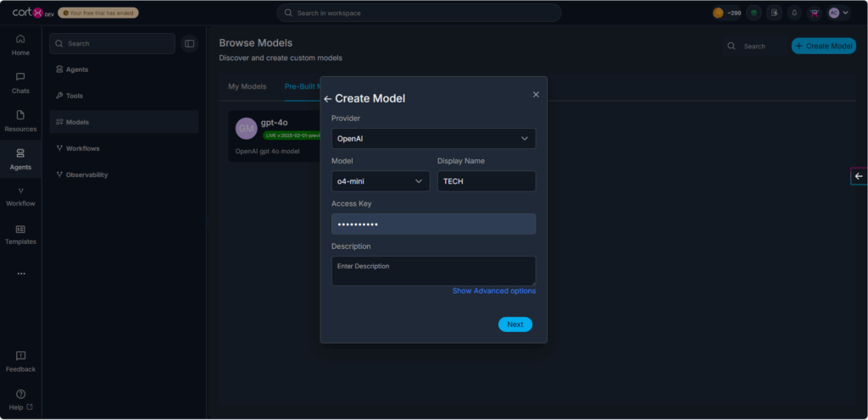Click the Next button
868x420 pixels.
[x=515, y=324]
